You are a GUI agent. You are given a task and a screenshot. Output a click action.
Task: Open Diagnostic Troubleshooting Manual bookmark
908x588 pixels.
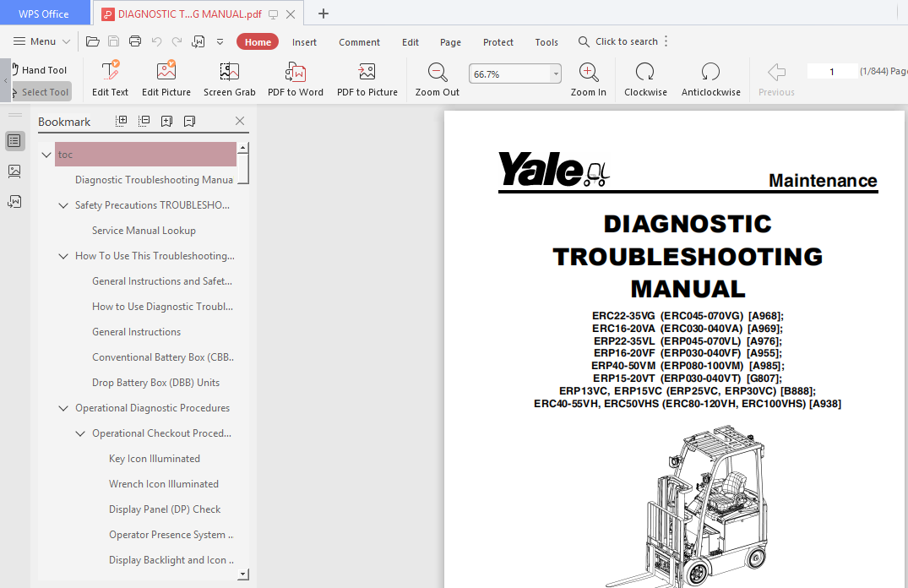(154, 180)
